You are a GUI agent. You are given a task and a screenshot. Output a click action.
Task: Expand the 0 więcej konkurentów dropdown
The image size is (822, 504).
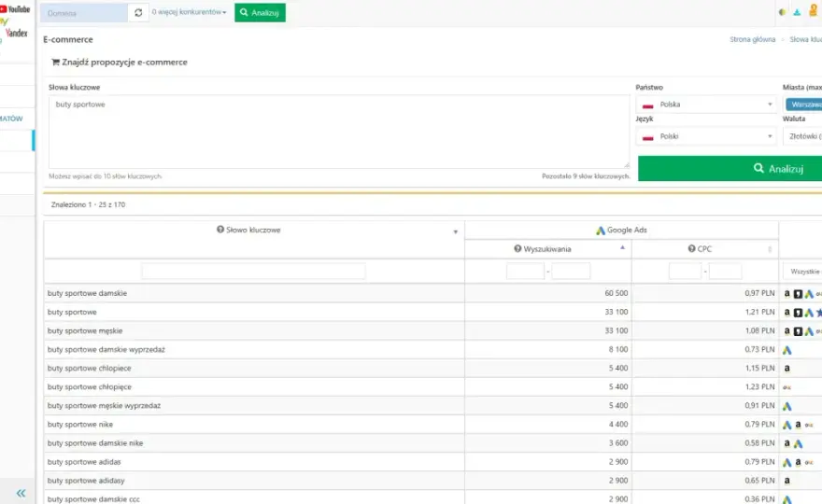(x=189, y=12)
